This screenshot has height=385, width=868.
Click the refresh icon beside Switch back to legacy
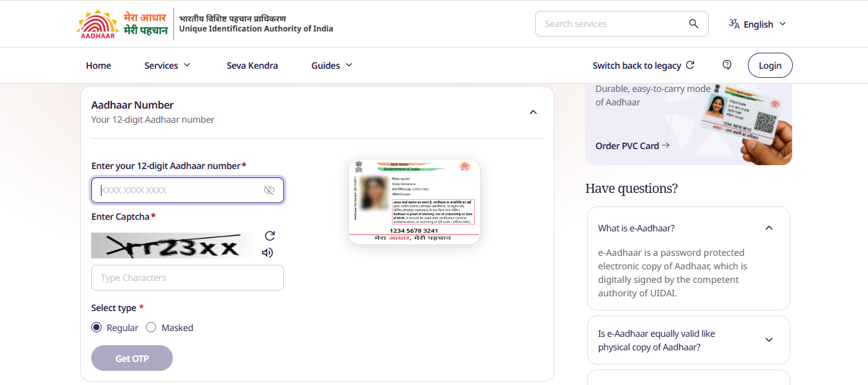[690, 65]
